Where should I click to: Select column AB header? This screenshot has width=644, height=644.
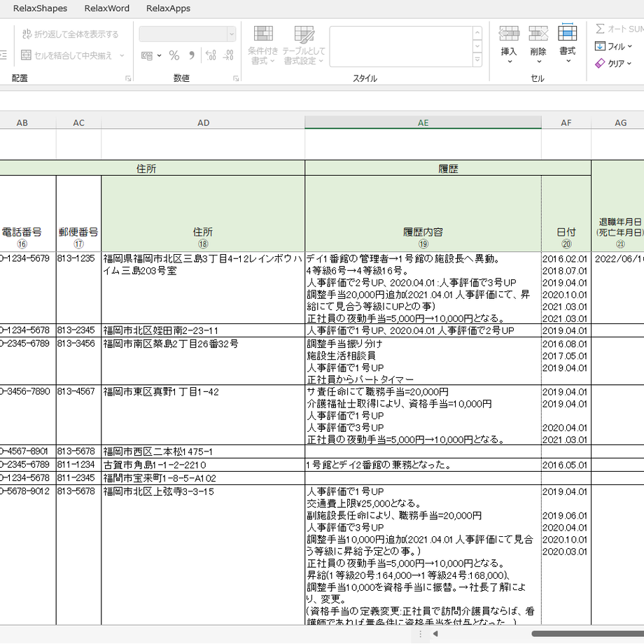22,122
